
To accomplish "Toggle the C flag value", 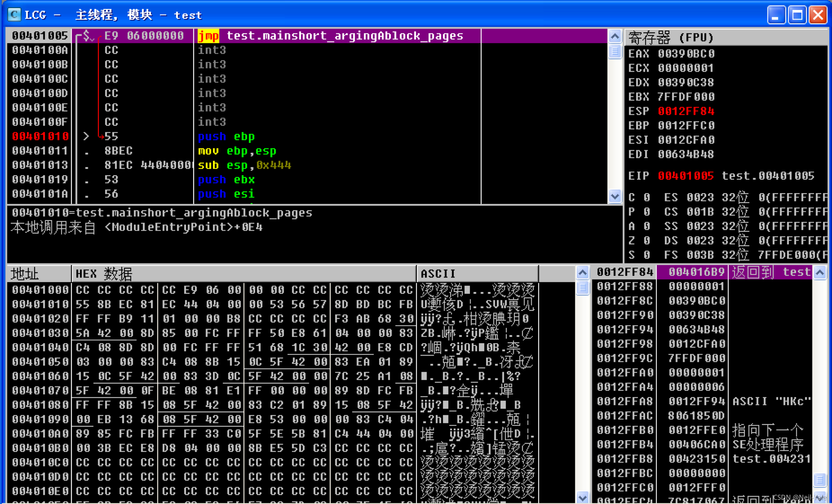I will [x=647, y=197].
